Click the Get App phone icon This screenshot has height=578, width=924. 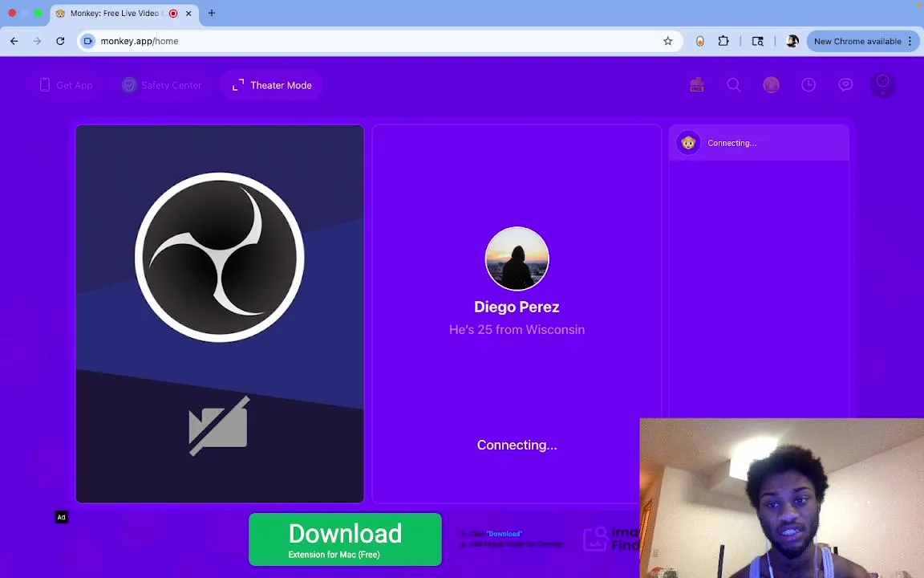45,85
